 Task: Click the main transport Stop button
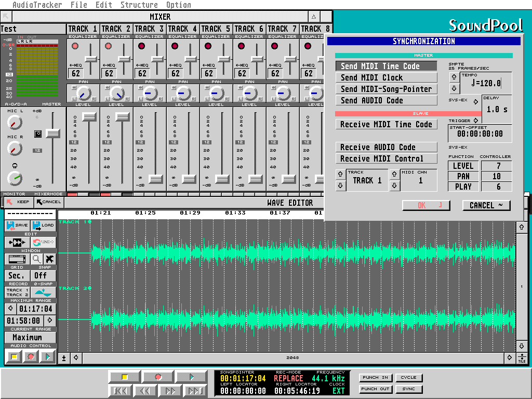click(x=125, y=377)
